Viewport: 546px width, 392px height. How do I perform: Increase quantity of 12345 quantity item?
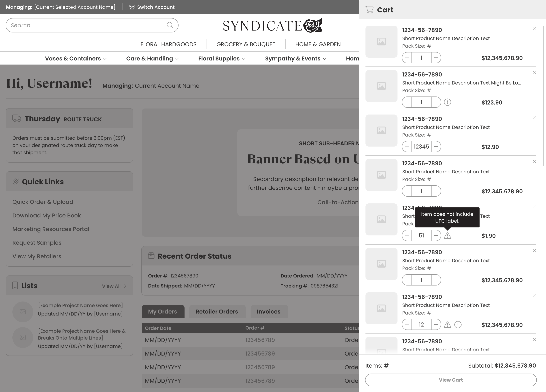[436, 147]
